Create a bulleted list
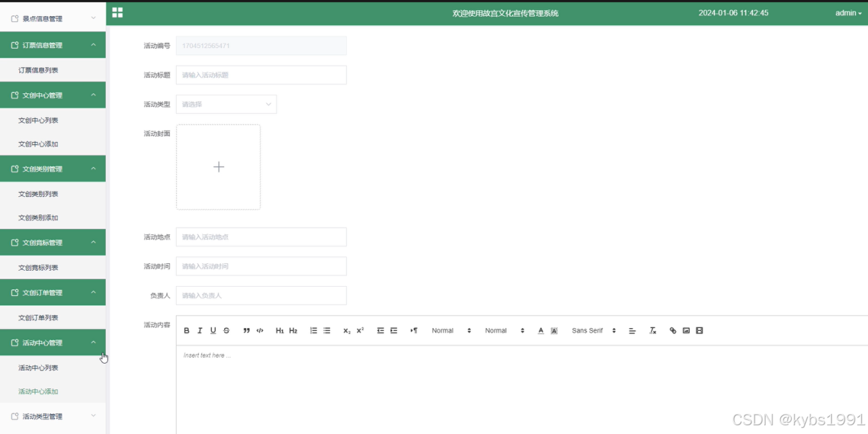This screenshot has width=868, height=434. [x=327, y=331]
